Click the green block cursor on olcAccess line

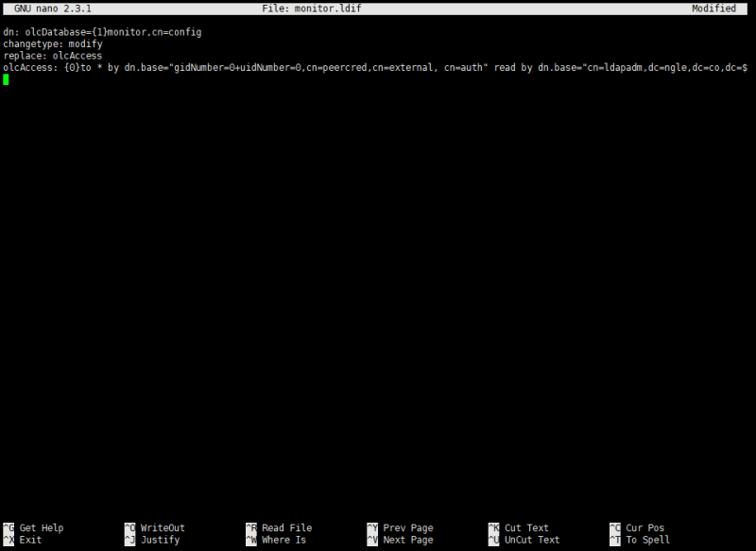(6, 81)
